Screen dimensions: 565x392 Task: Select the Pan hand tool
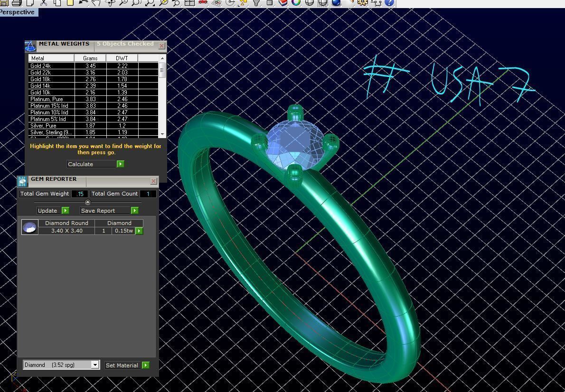96,2
